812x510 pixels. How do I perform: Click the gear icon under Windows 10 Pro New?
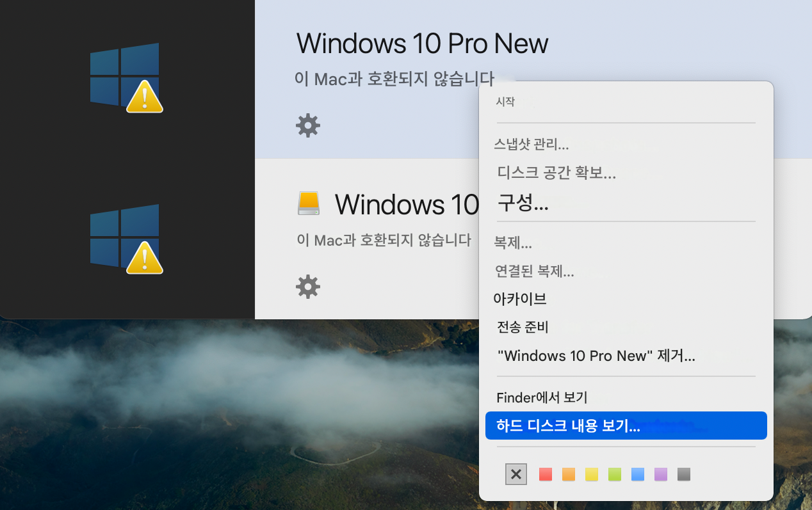click(x=307, y=125)
